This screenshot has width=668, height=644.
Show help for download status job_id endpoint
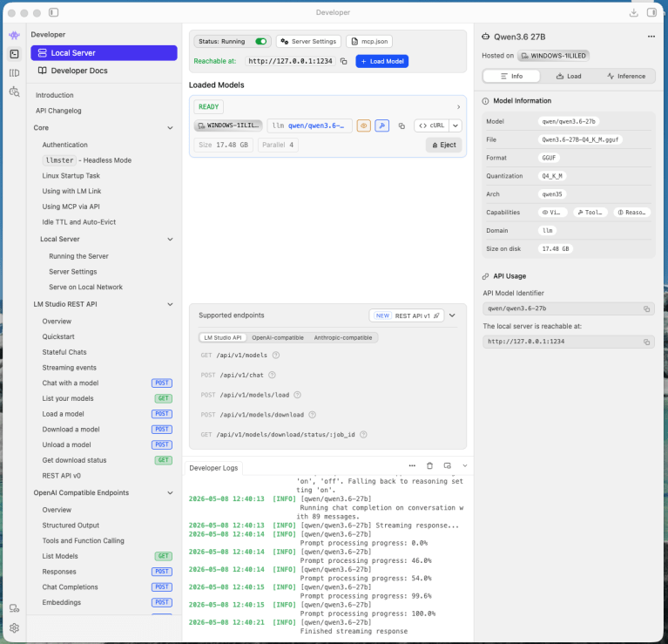coord(363,435)
